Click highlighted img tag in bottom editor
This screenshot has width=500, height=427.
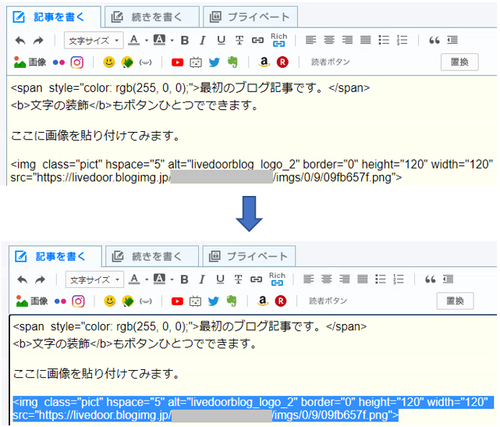(x=253, y=409)
